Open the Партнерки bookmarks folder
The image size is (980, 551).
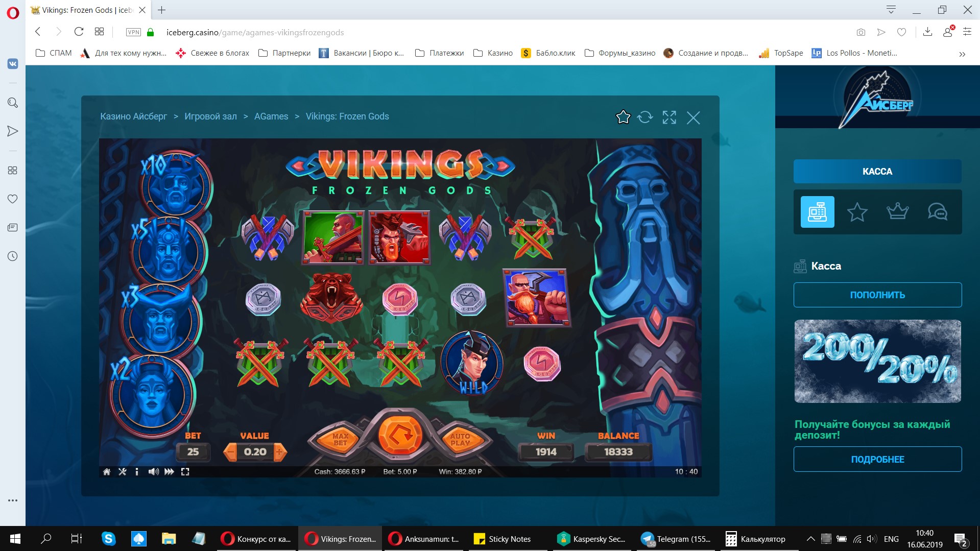pos(284,53)
